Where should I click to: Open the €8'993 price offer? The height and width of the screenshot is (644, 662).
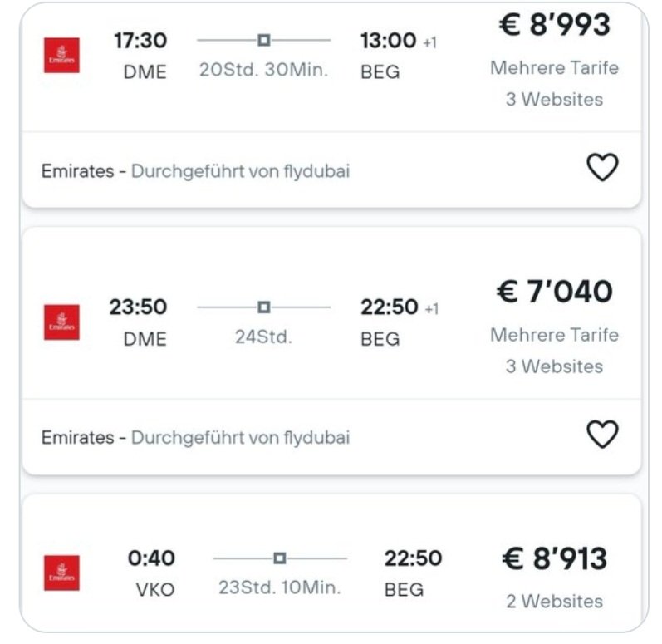pos(554,25)
